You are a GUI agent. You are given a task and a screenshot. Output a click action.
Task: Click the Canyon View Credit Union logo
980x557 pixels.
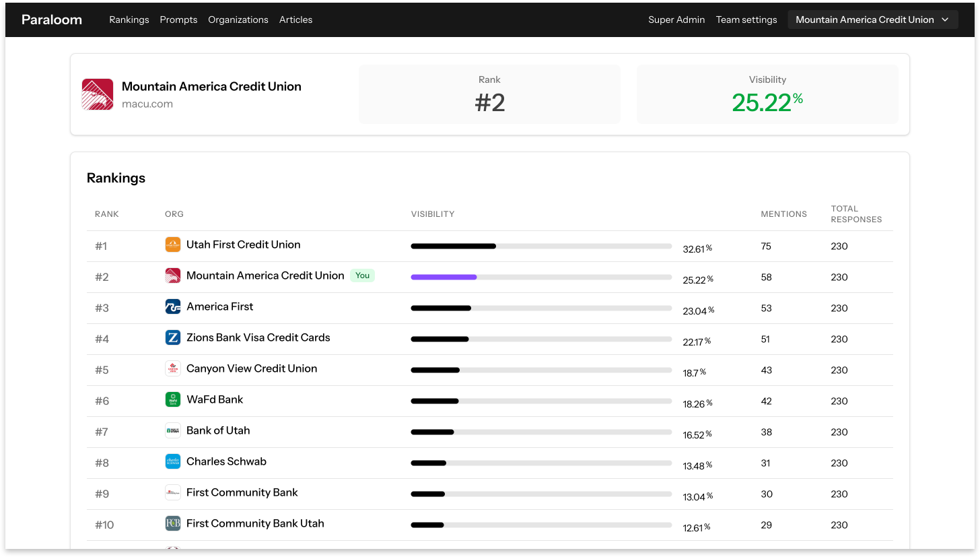[x=173, y=368]
